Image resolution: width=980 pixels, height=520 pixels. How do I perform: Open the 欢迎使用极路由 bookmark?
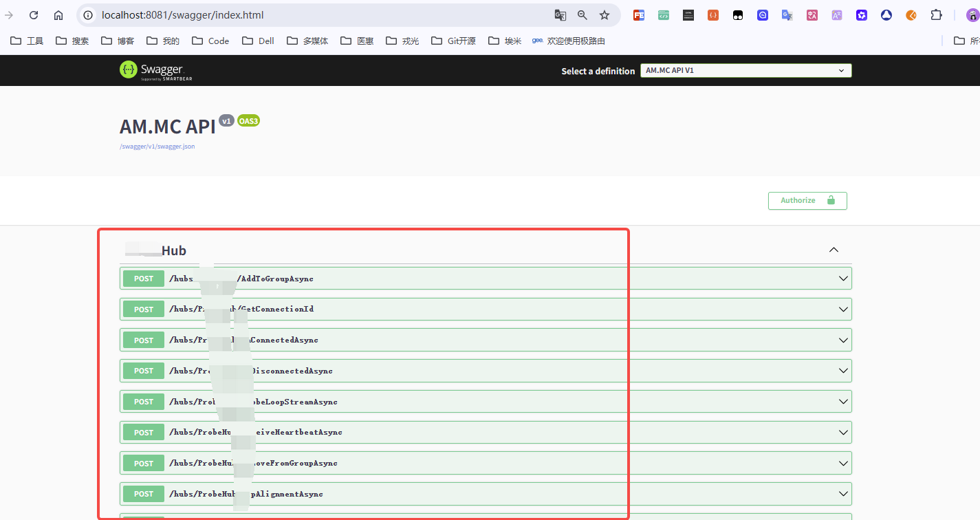point(569,41)
